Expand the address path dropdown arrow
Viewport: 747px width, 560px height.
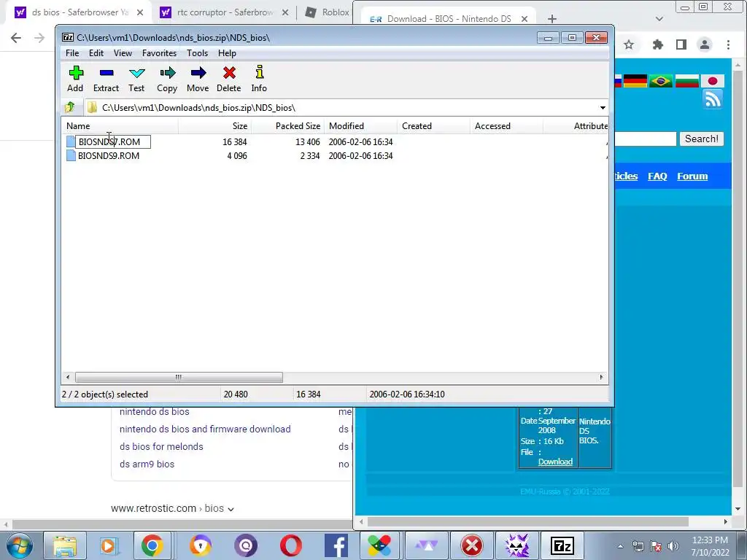[602, 108]
